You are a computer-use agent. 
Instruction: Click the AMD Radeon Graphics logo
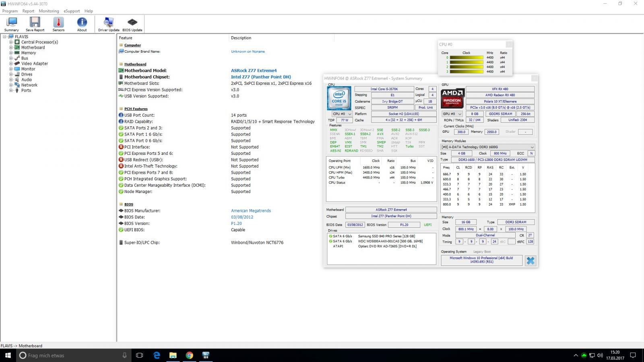452,98
